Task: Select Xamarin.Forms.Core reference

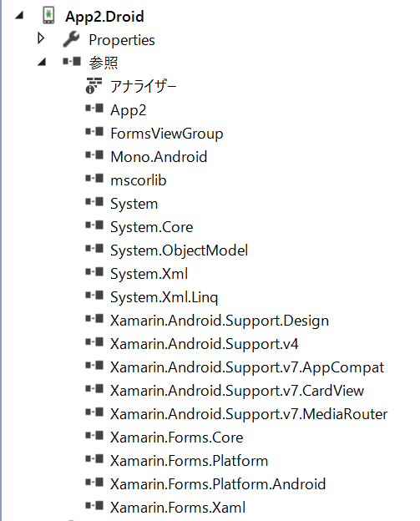Action: click(x=177, y=438)
